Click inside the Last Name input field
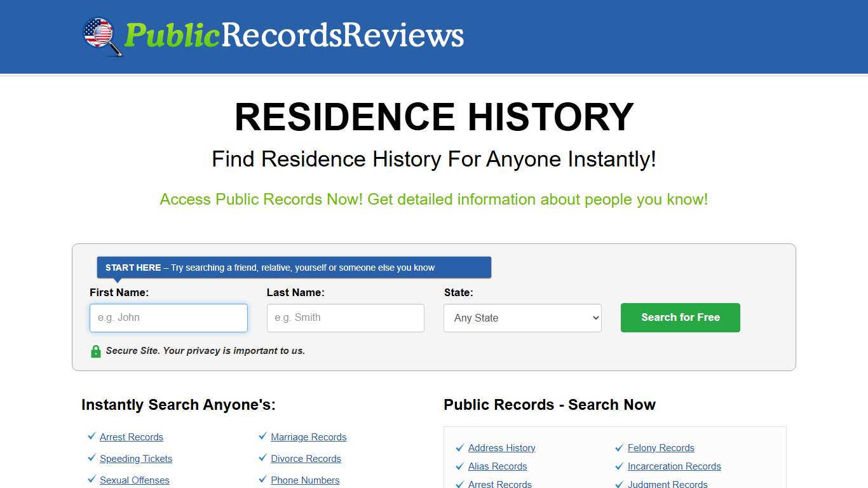Image resolution: width=868 pixels, height=488 pixels. tap(345, 318)
